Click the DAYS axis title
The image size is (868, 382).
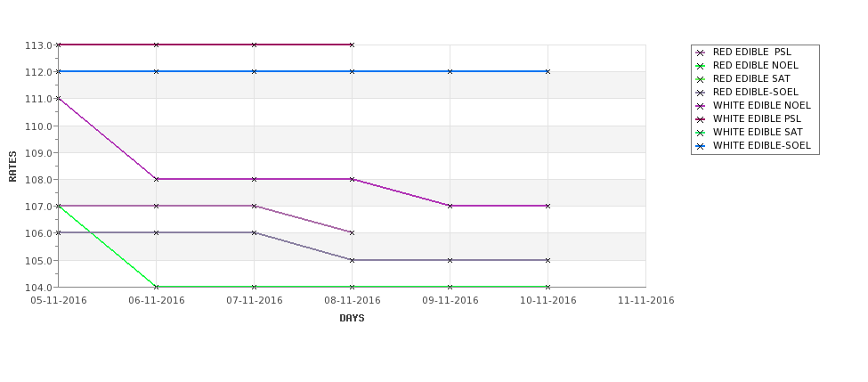[x=352, y=318]
